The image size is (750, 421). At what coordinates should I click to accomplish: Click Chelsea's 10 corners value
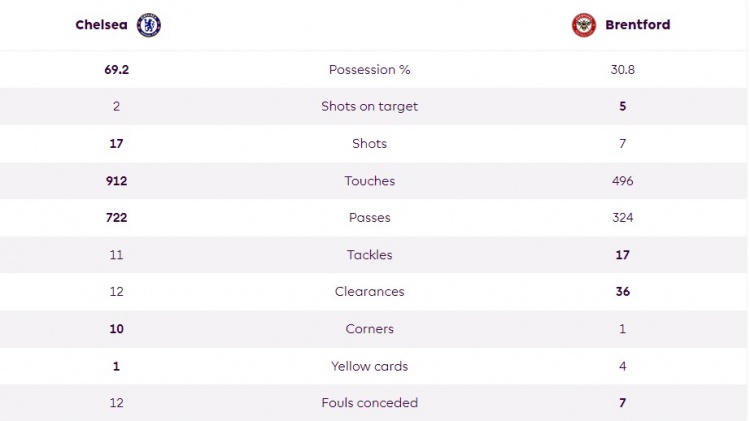[x=117, y=329]
